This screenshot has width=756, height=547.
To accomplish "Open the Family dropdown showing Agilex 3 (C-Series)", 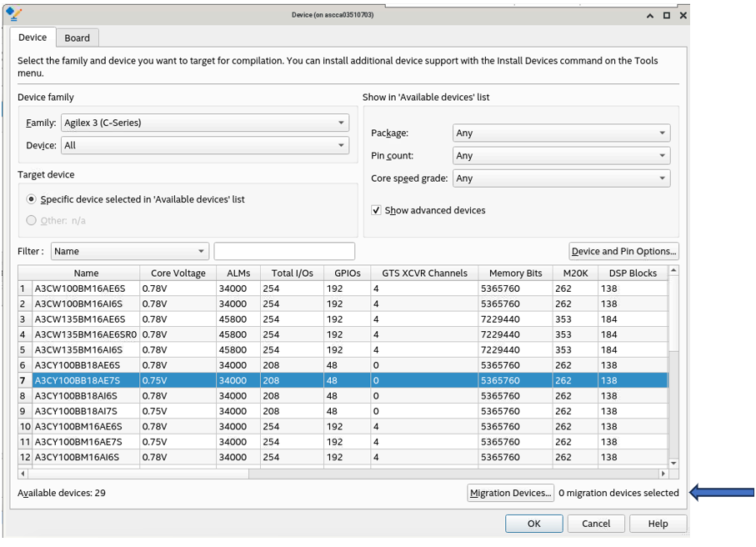I will click(205, 123).
